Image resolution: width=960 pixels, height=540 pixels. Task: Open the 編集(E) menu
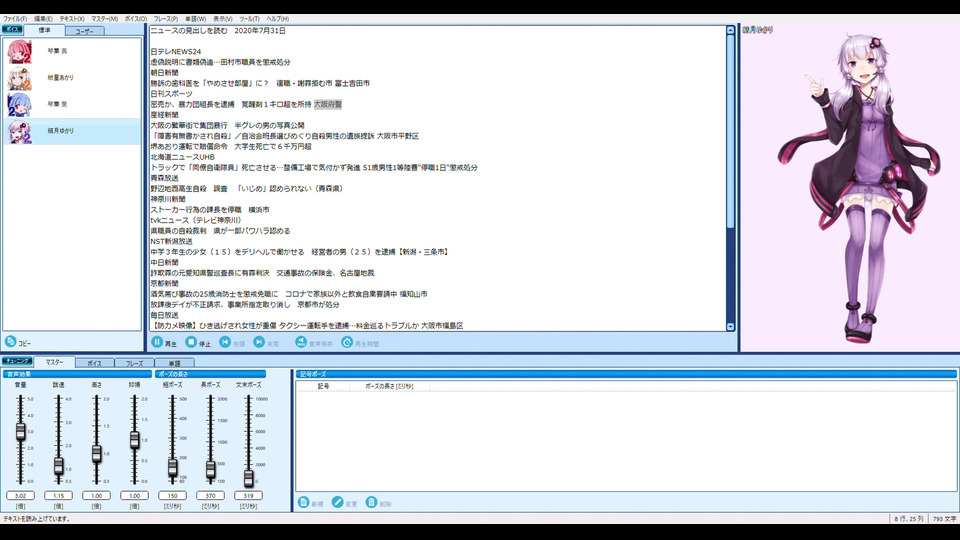[43, 19]
